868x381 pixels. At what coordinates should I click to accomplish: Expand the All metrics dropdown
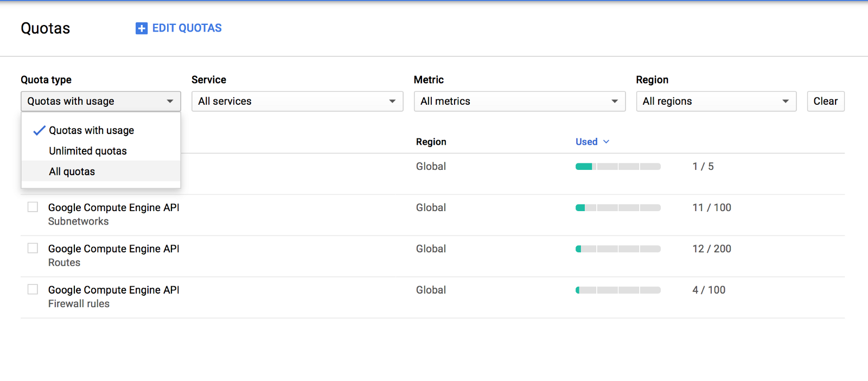coord(519,101)
